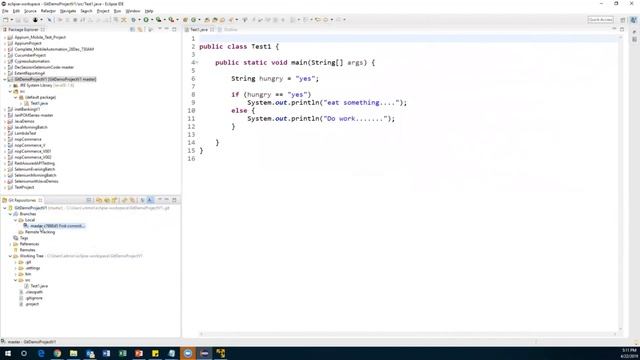
Task: Collapse Local branches folder
Action: pyautogui.click(x=16, y=220)
